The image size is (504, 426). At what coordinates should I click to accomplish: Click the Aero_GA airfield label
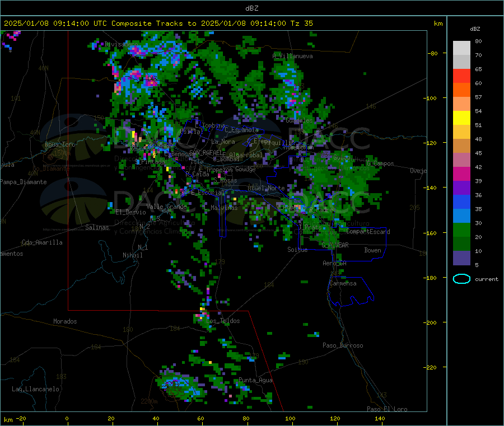pyautogui.click(x=335, y=263)
